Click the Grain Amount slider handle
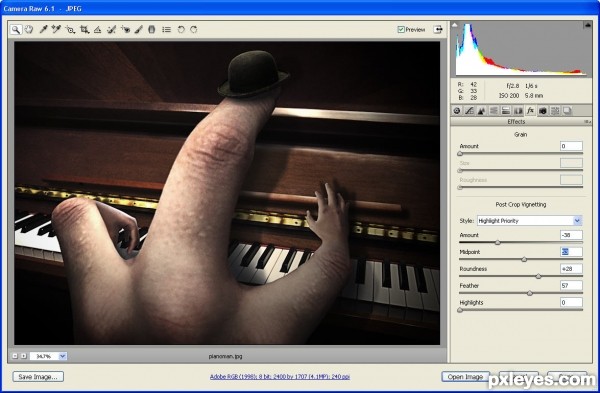Viewport: 600px width, 393px height. (x=460, y=154)
